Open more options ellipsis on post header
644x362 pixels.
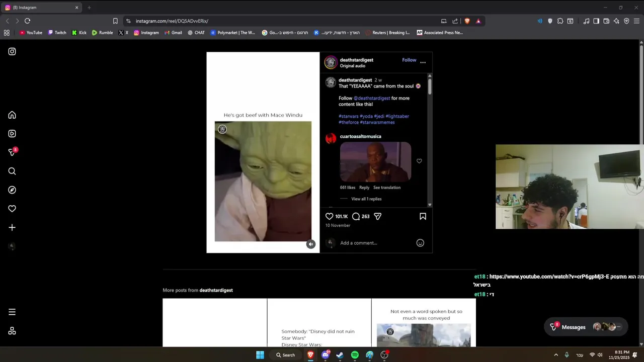pyautogui.click(x=423, y=62)
